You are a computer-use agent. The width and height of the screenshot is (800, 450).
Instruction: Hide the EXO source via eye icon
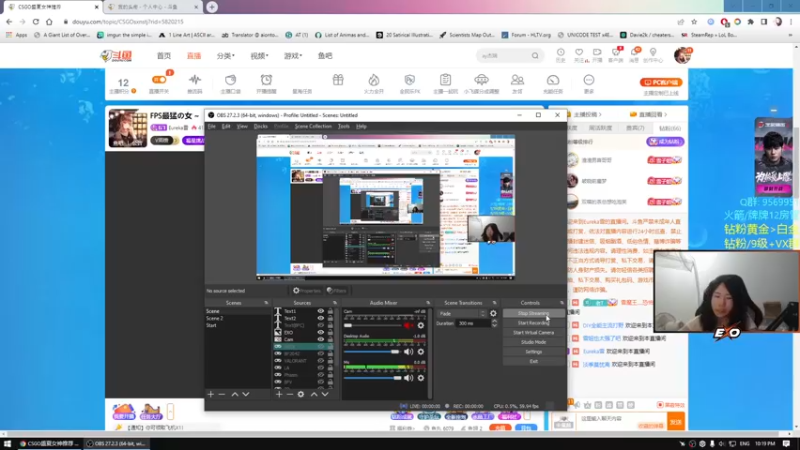point(320,332)
